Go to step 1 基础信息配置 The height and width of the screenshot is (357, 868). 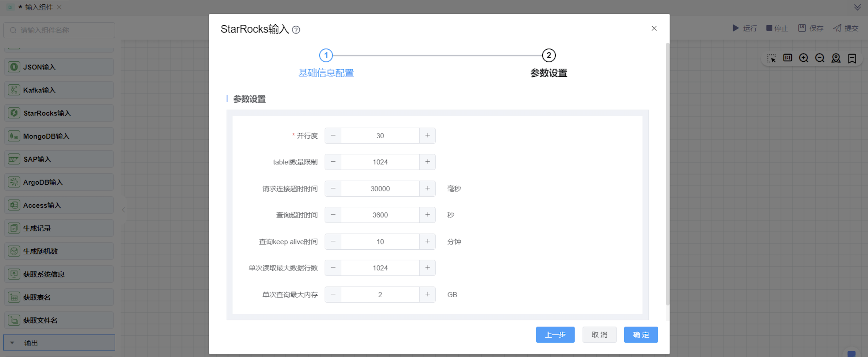click(325, 56)
